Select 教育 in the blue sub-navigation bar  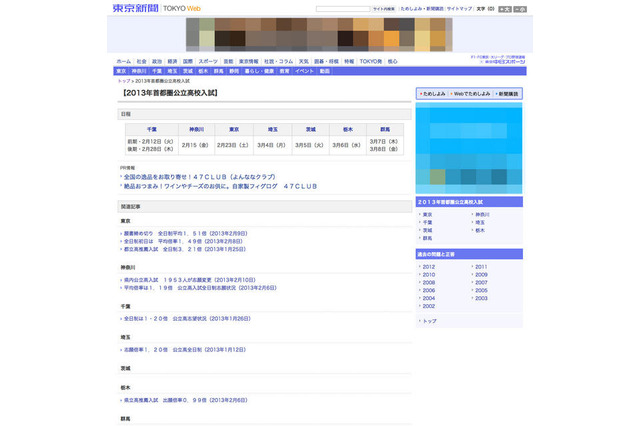tap(284, 71)
